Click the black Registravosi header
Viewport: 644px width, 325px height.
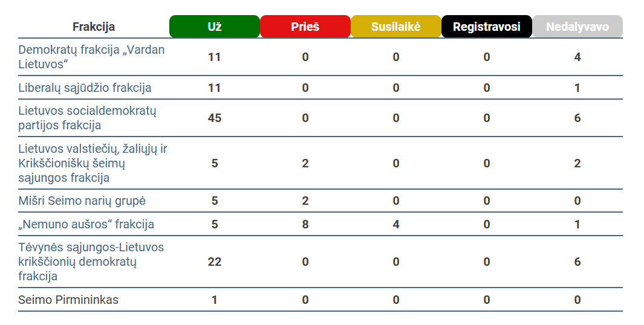[x=487, y=27]
